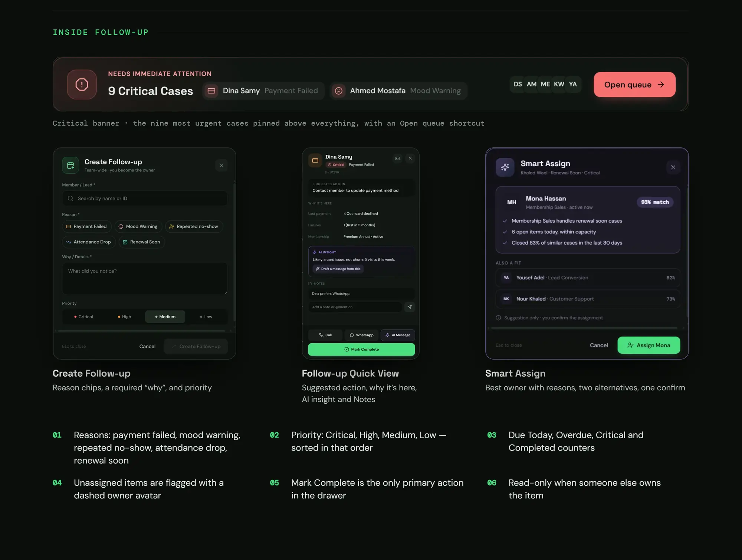Click Draft a message from this
Viewport: 742px width, 560px height.
click(x=338, y=269)
